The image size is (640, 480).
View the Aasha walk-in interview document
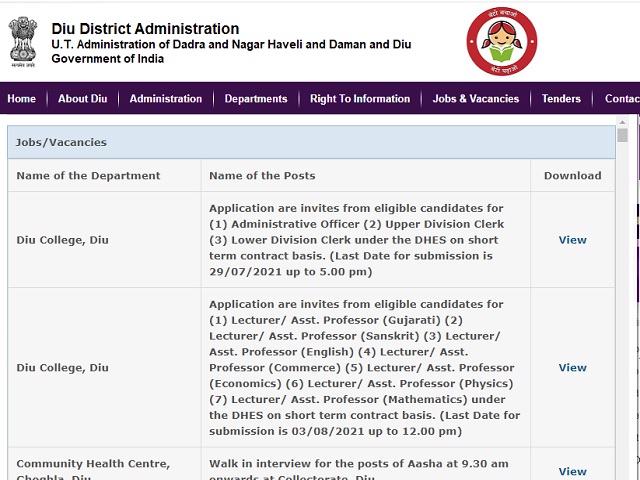point(573,471)
